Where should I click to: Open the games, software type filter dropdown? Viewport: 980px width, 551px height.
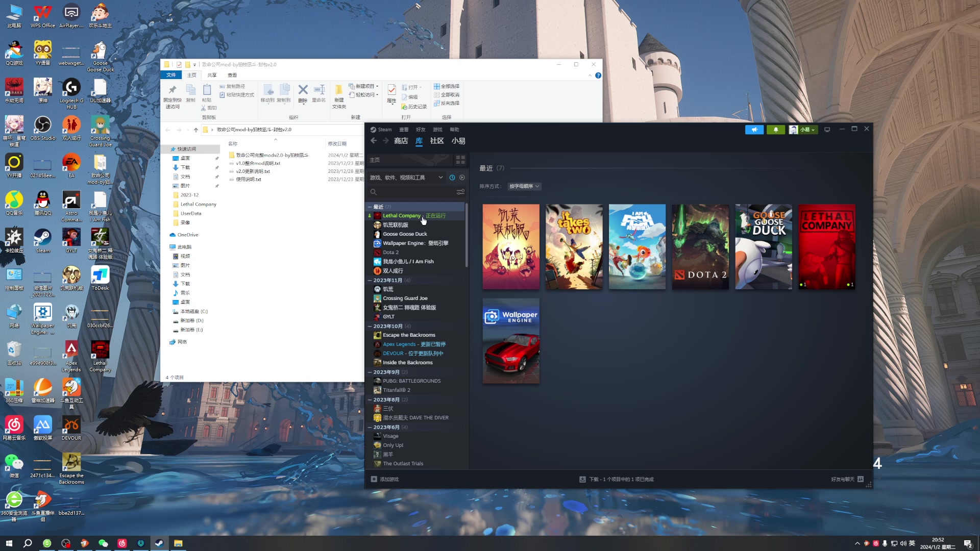tap(406, 178)
